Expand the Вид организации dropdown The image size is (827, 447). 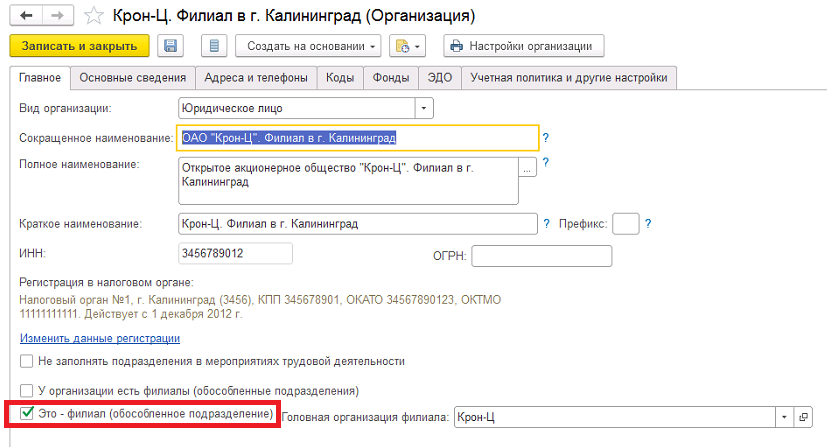[424, 108]
